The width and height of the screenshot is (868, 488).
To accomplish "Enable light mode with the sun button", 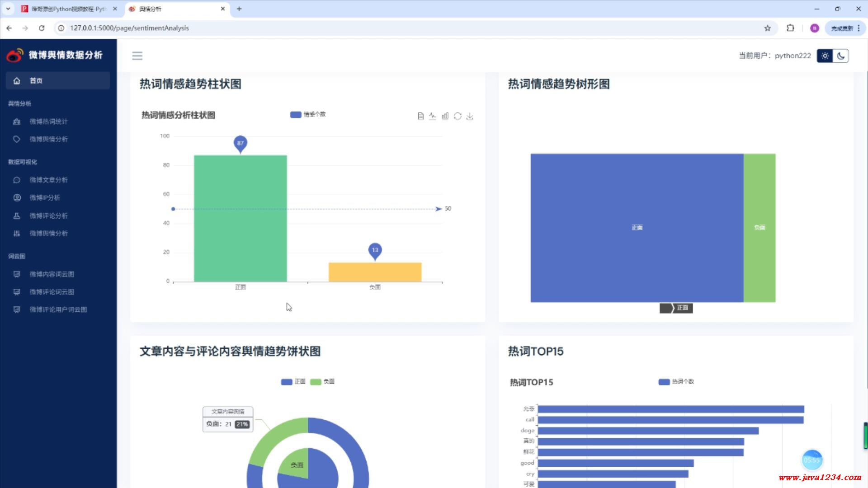I will (825, 56).
